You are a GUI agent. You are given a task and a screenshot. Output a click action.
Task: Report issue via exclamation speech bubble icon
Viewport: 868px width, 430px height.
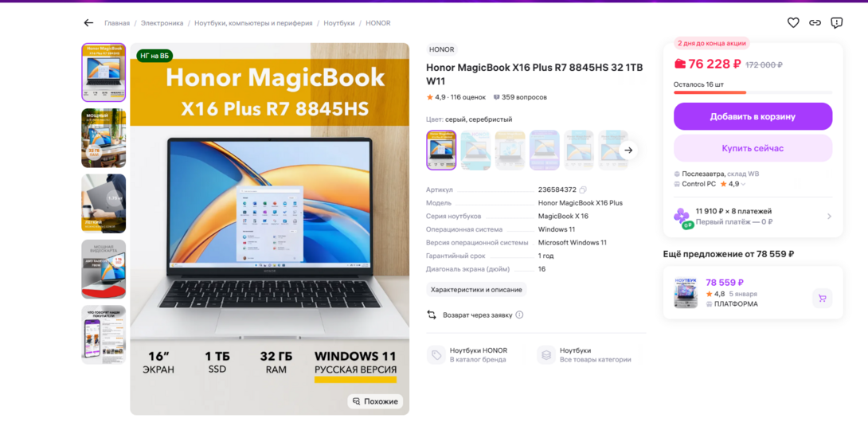coord(836,22)
